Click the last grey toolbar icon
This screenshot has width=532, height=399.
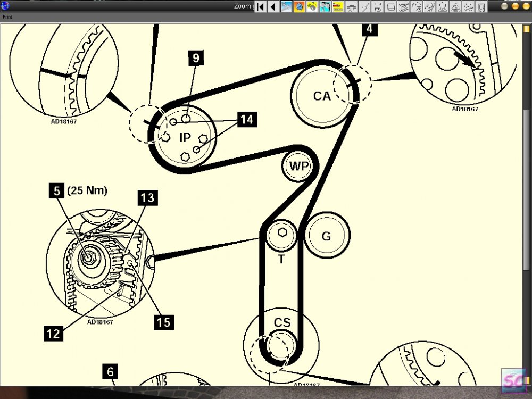click(481, 6)
